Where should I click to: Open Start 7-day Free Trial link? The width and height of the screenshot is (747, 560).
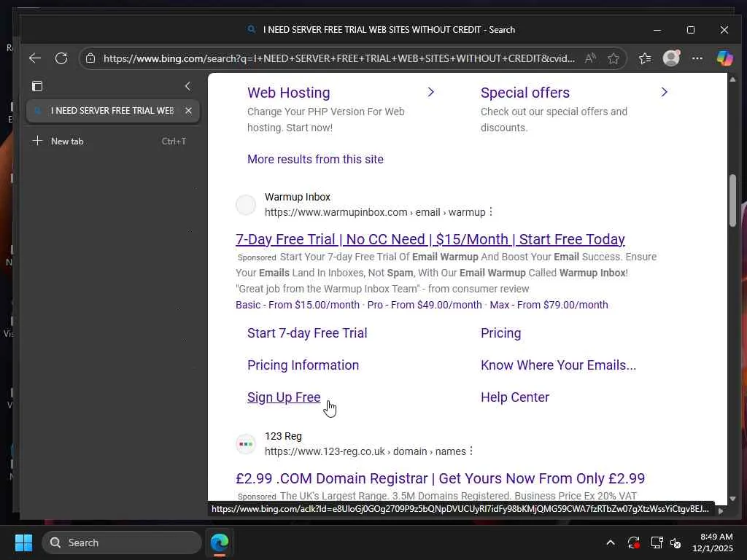(x=307, y=332)
